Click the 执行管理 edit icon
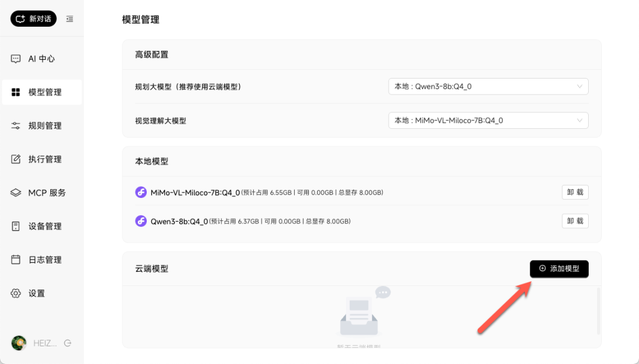The width and height of the screenshot is (639, 364). [16, 160]
